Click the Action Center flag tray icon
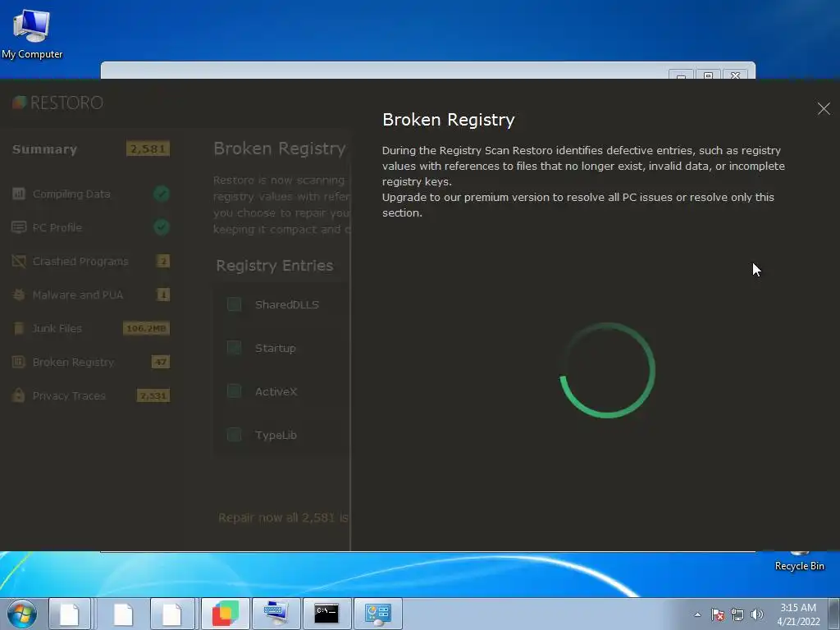840x630 pixels. tap(718, 614)
